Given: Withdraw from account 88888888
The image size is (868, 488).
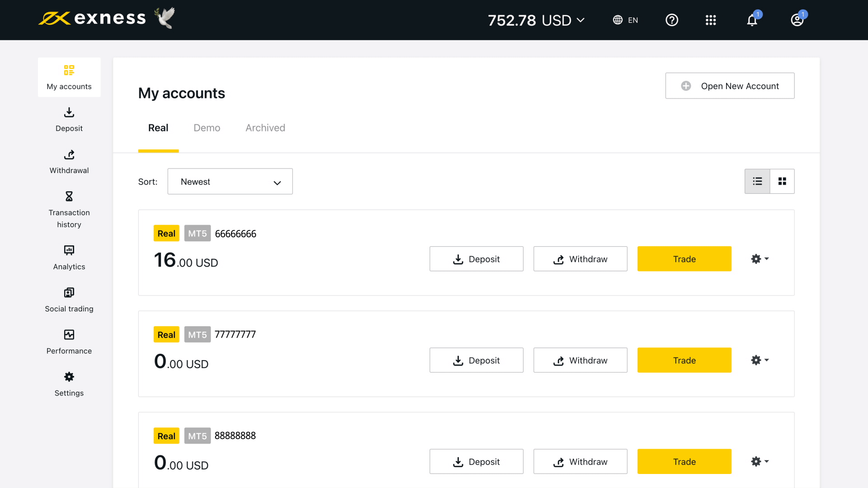Looking at the screenshot, I should 580,461.
